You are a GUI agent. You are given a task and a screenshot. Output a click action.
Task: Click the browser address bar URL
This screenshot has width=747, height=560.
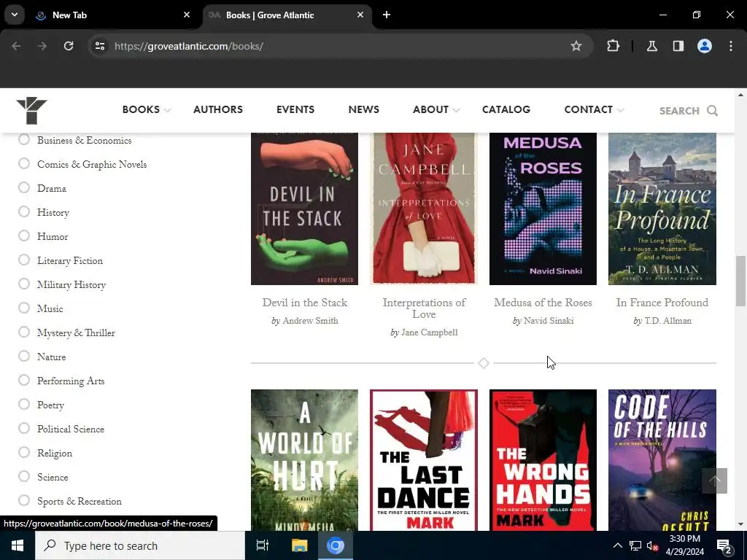click(x=189, y=46)
